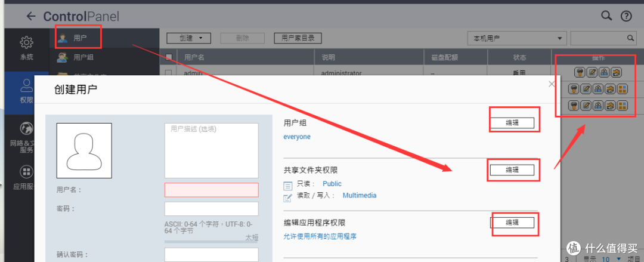Click the everyone group link

click(297, 137)
